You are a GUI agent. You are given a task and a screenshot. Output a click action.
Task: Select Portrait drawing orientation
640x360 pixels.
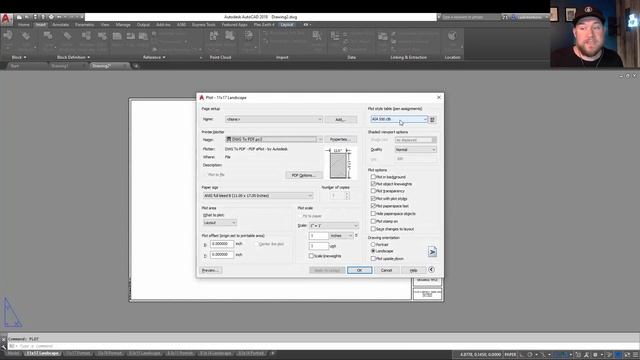pos(373,244)
